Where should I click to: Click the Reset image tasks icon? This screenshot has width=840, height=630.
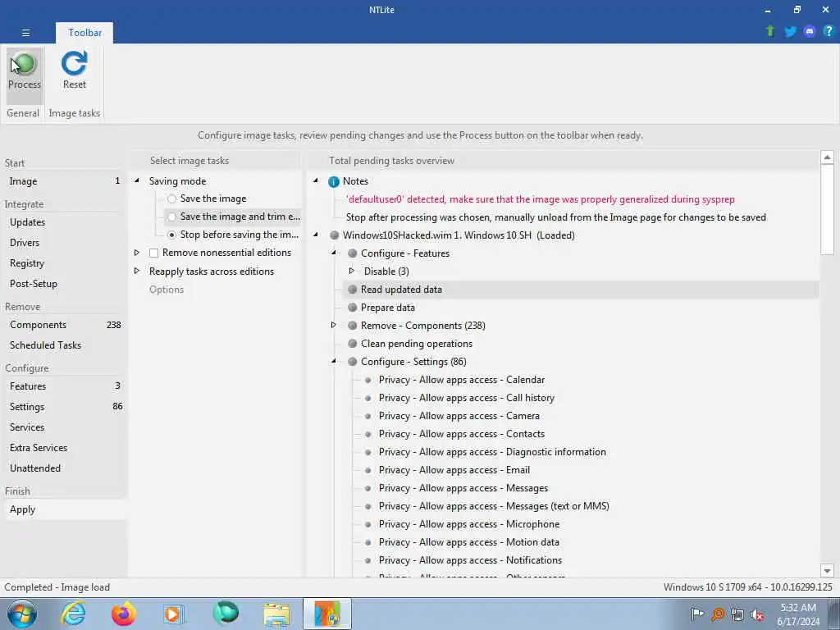point(74,63)
